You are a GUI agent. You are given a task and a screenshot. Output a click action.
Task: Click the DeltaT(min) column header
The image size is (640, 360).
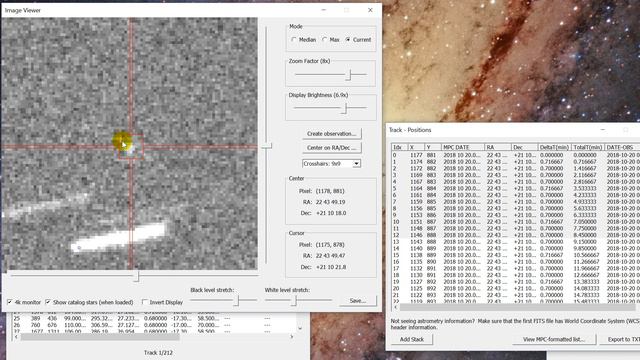tap(554, 147)
